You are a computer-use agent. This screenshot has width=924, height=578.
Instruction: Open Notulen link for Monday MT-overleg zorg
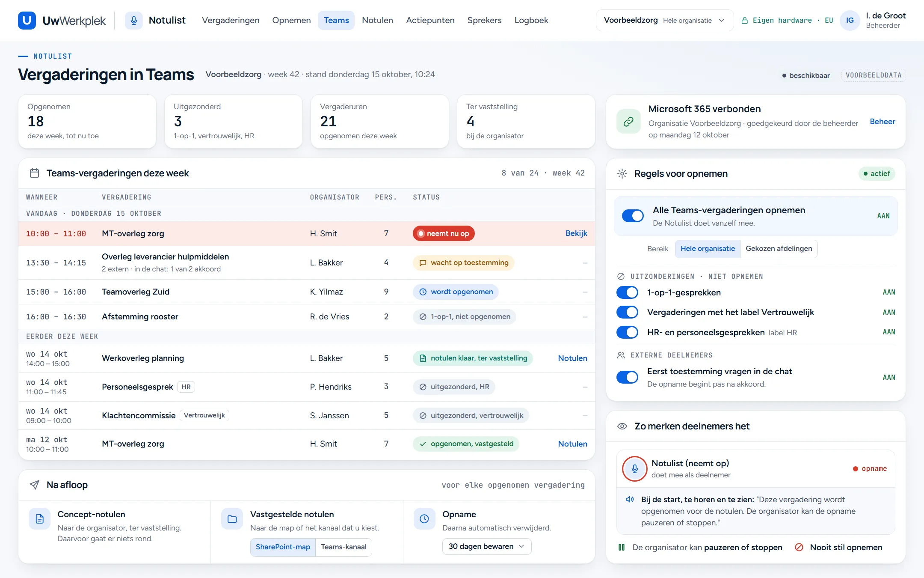[572, 444]
